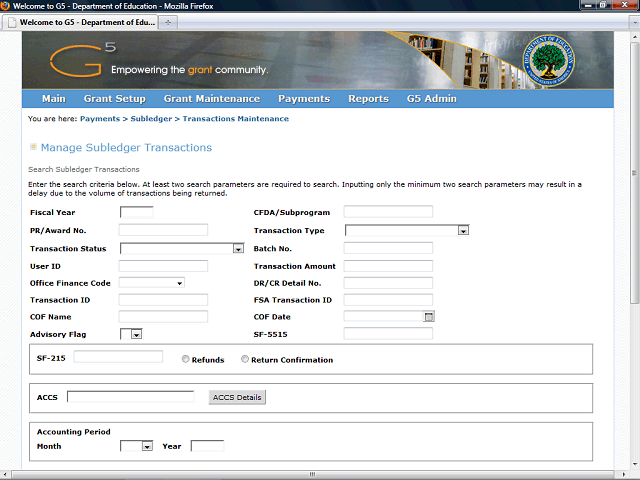Open the Accounting Period Month dropdown
This screenshot has width=640, height=480.
(x=146, y=446)
